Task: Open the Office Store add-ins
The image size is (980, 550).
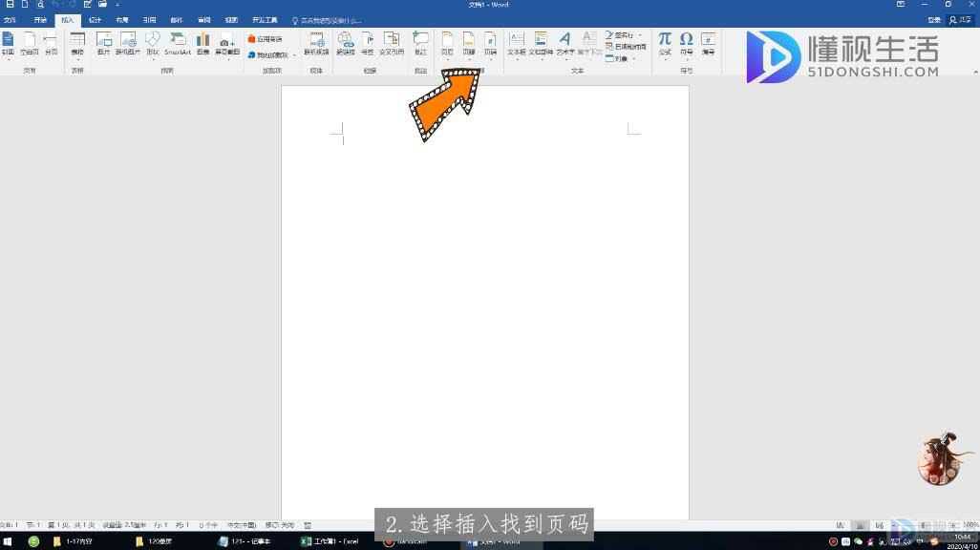Action: (x=265, y=39)
